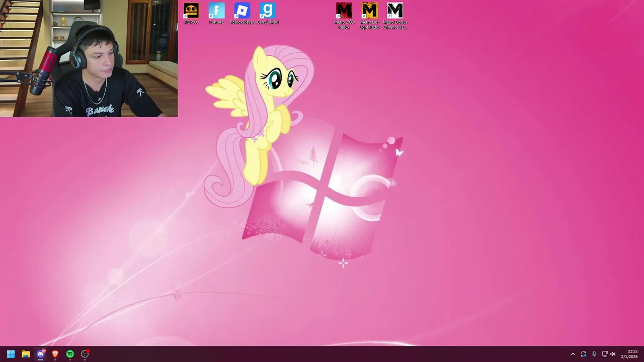Open File Explorer from the taskbar
Screen dimensions: 644x362
coord(26,354)
